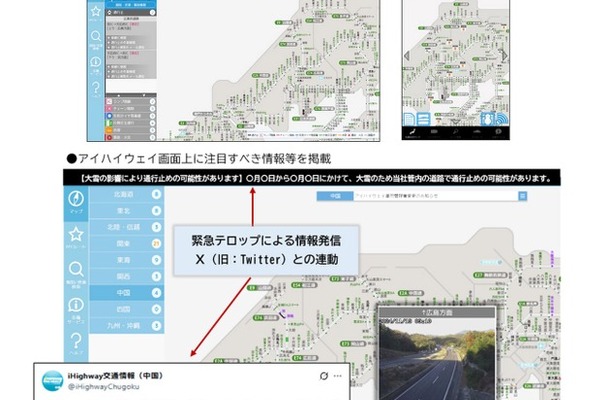The image size is (610, 400).
Task: Open live camera road image thumbnail
Action: tap(437, 359)
